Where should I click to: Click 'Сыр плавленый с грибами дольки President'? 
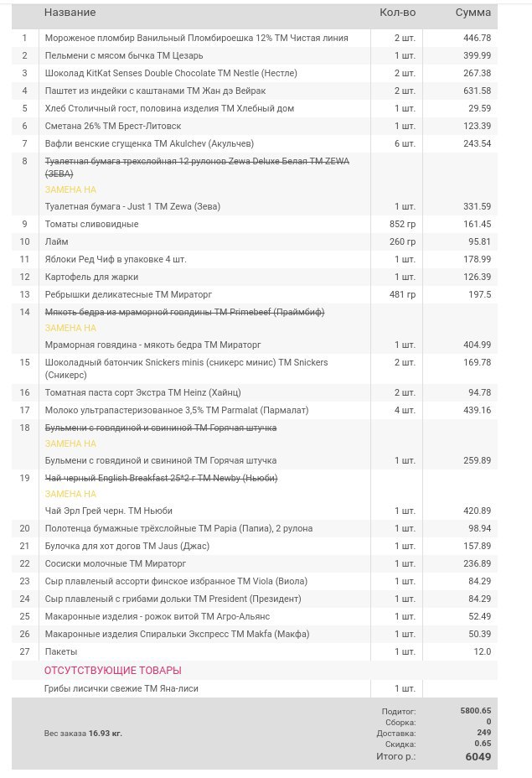click(x=173, y=599)
